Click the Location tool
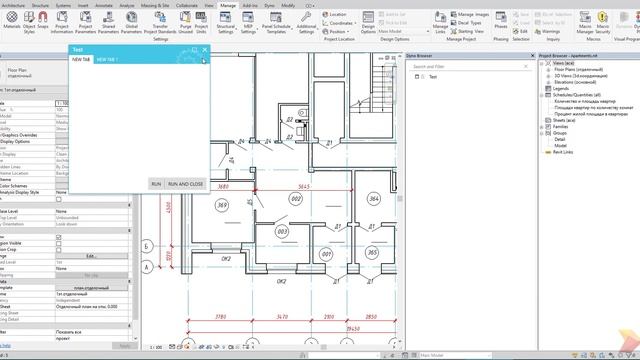The height and width of the screenshot is (360, 640). [334, 14]
